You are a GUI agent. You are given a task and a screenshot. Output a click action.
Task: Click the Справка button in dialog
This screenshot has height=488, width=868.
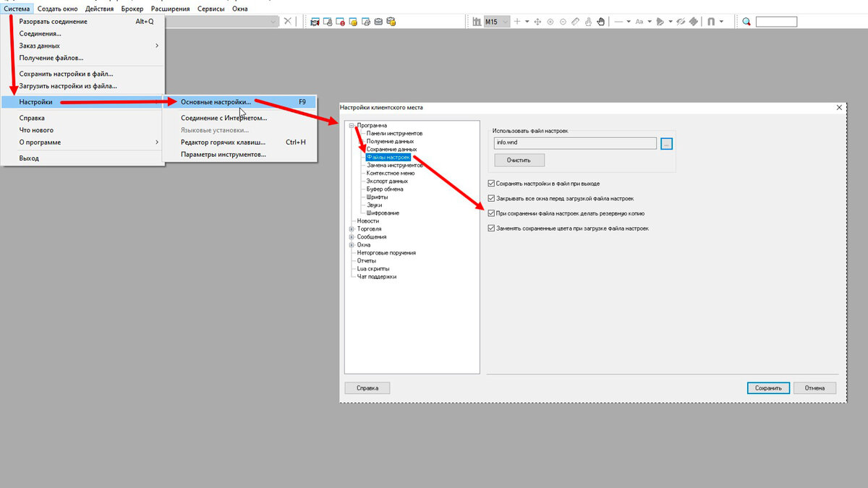tap(367, 388)
